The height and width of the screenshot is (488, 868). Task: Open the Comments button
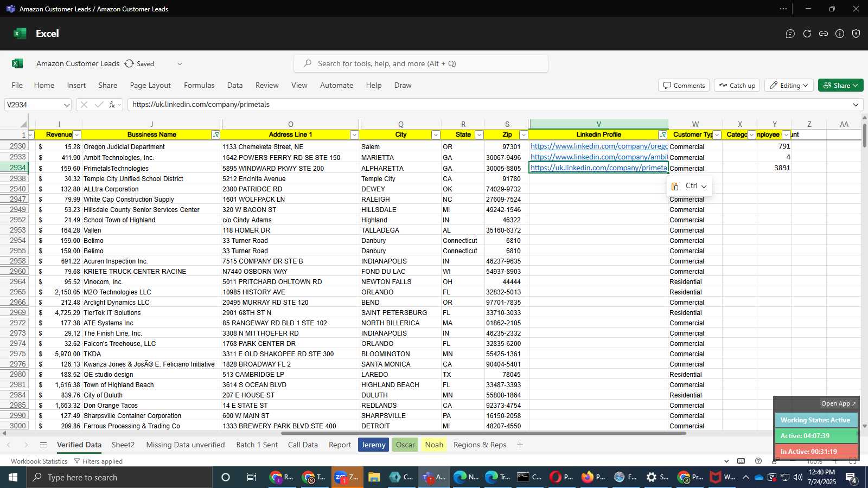click(684, 86)
